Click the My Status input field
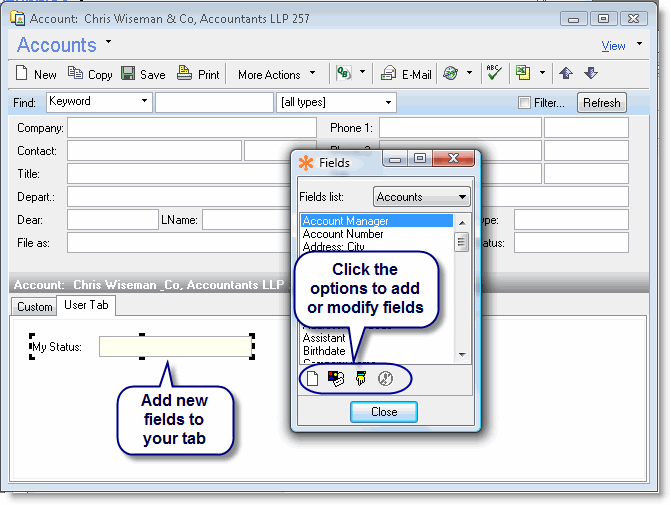Viewport: 671px width, 505px height. [x=175, y=347]
